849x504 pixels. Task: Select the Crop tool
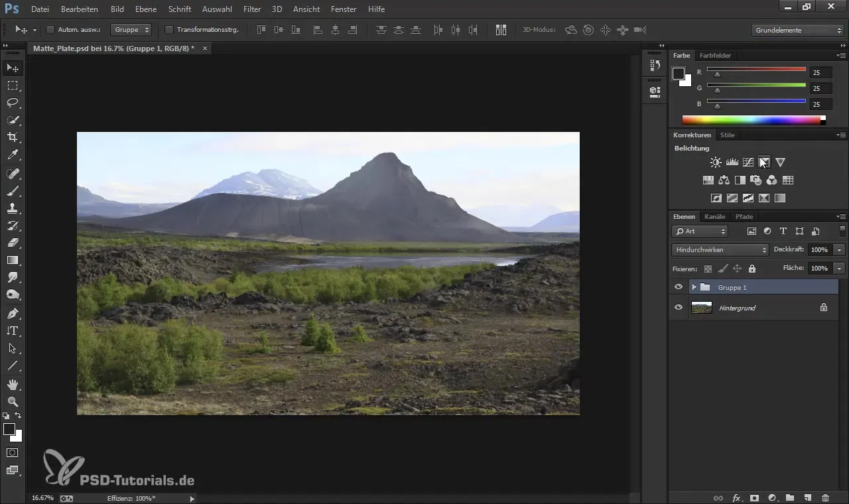(x=13, y=137)
